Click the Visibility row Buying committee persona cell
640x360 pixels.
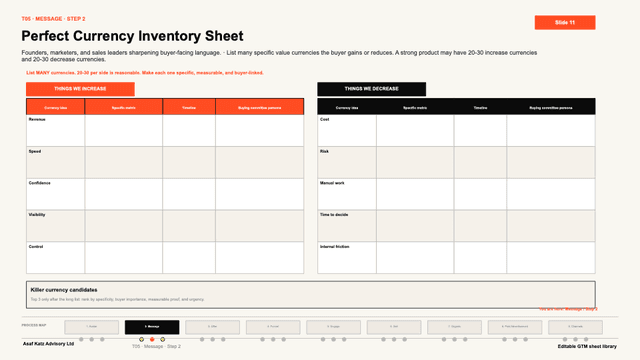tap(260, 226)
